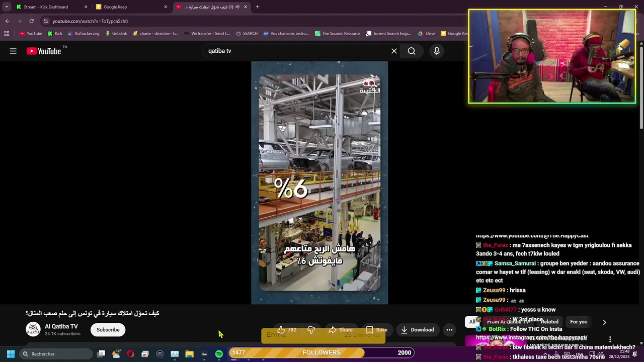Open Windows Start menu

11,354
